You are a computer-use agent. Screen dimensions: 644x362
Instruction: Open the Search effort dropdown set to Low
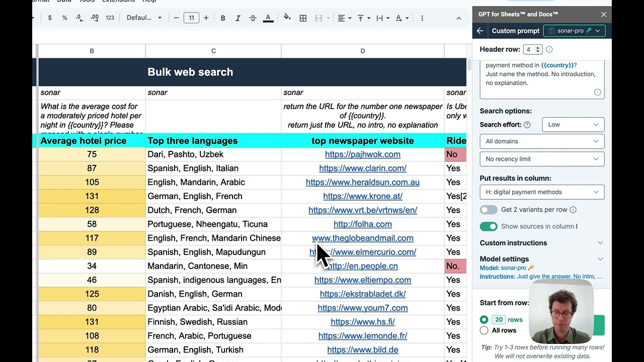573,125
